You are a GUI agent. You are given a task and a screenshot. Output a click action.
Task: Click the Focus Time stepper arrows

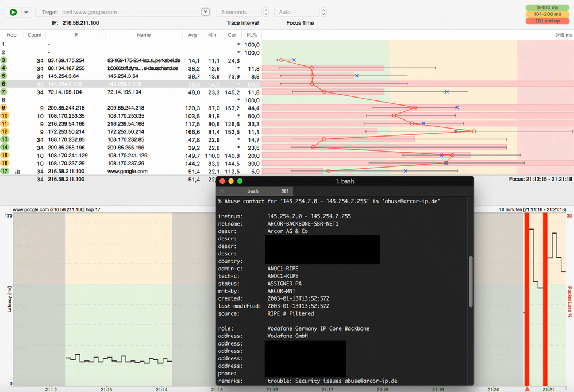(323, 12)
